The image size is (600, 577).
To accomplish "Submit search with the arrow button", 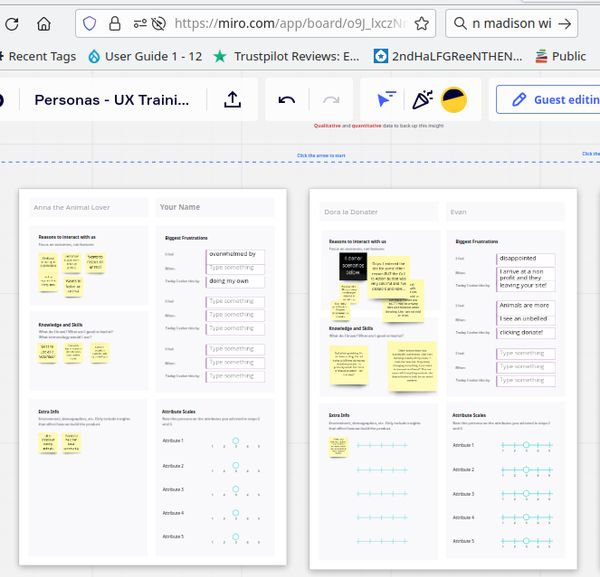I will click(x=564, y=24).
